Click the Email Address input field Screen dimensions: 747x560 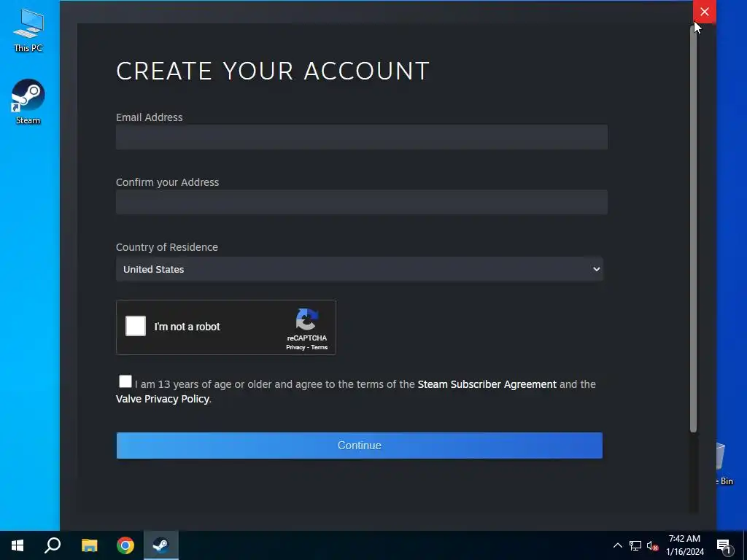[x=362, y=137]
